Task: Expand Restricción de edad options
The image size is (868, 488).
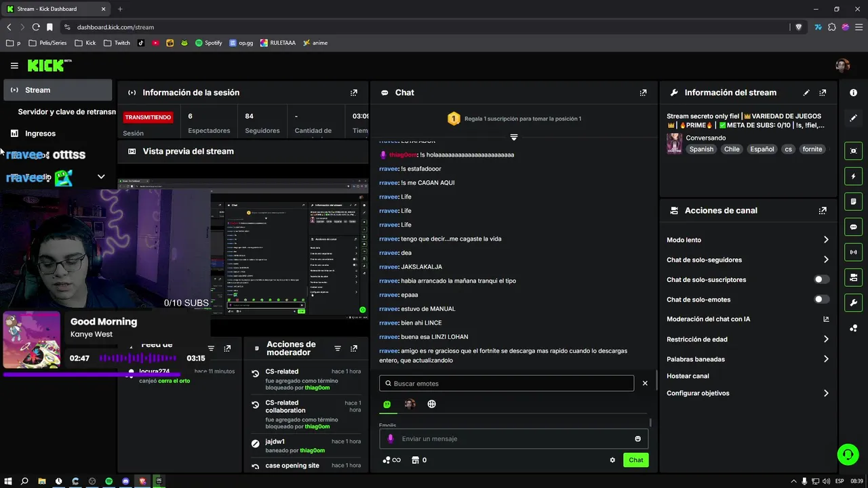Action: 825,339
